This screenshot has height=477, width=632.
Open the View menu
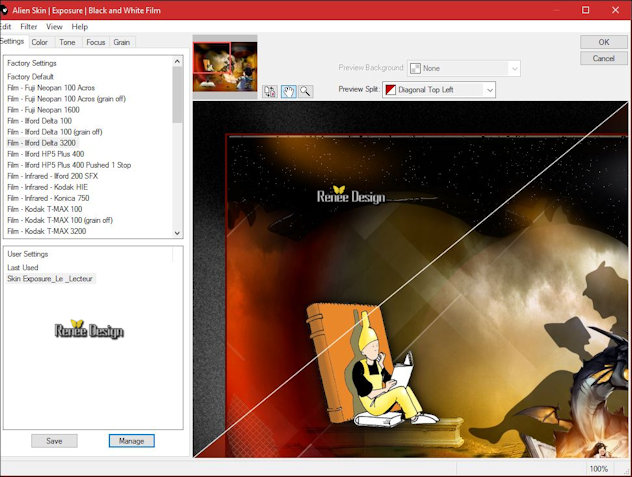click(x=54, y=27)
